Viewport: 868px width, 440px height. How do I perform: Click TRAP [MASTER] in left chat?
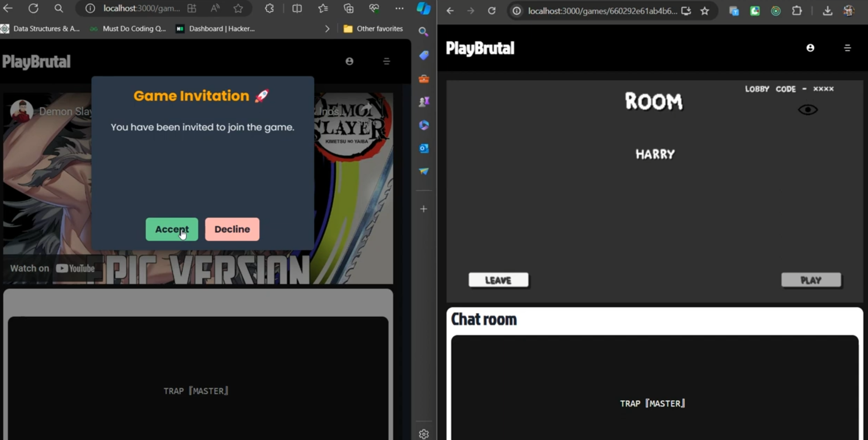pos(196,391)
